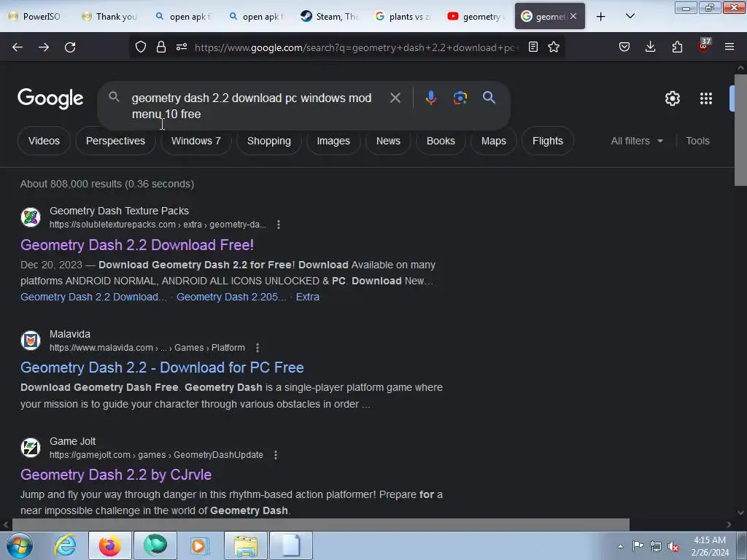Open Google quick settings gear
The width and height of the screenshot is (747, 560).
coord(672,98)
